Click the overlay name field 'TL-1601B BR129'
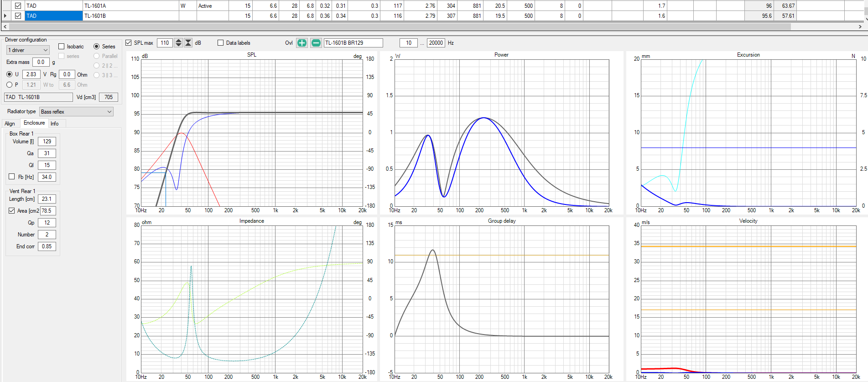Viewport: 868px width, 382px height. click(353, 43)
